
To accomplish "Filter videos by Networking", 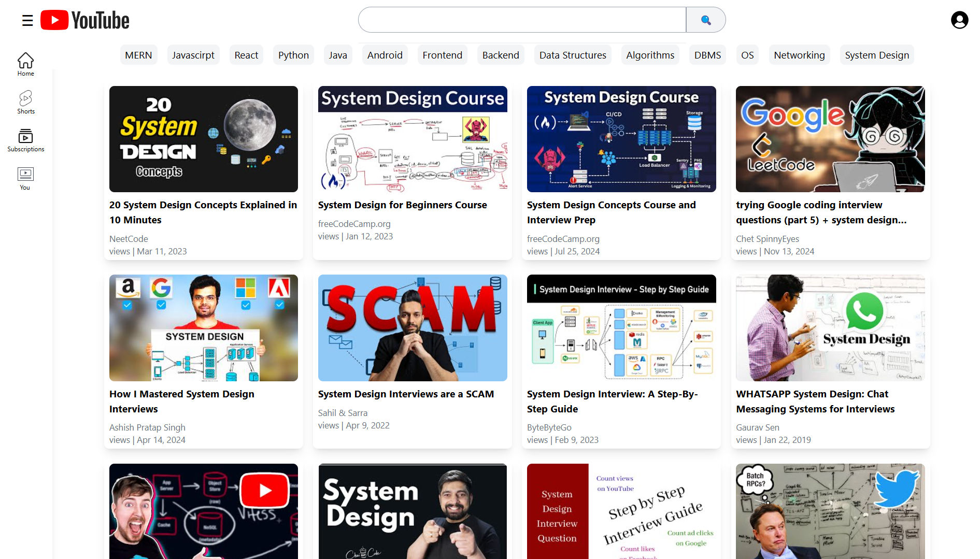I will click(799, 55).
